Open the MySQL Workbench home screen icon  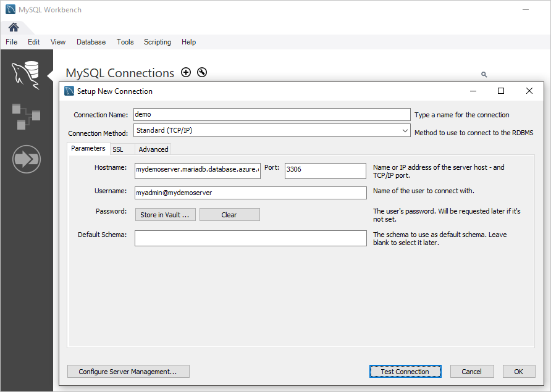(13, 27)
